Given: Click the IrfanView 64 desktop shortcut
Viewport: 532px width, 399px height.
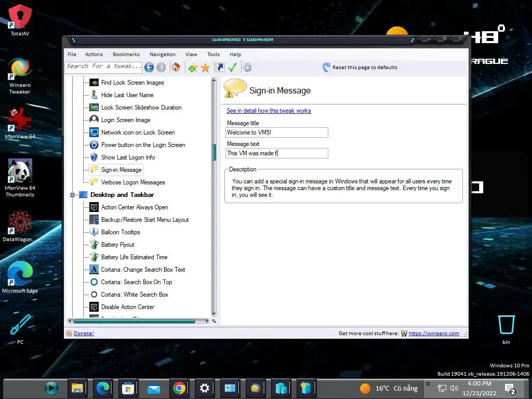Looking at the screenshot, I should (x=20, y=123).
